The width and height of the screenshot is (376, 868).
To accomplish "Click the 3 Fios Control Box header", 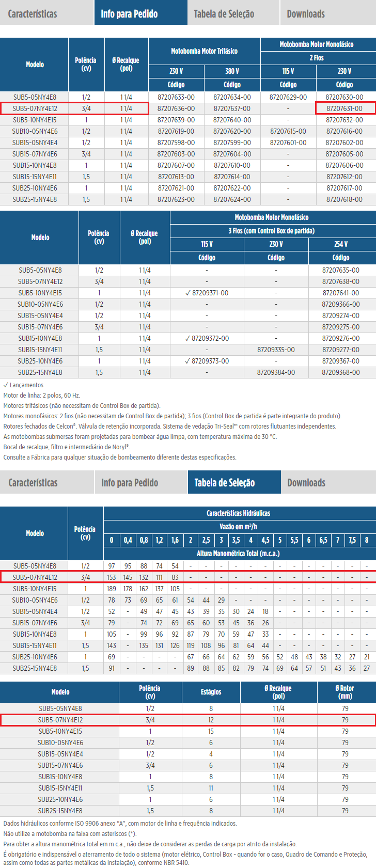I will click(x=271, y=231).
